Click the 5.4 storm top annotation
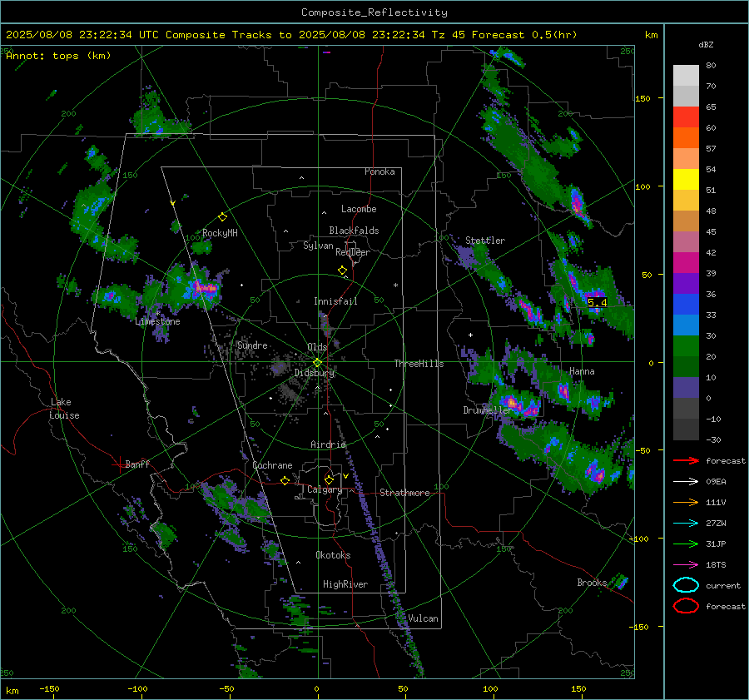Viewport: 749px width, 700px height. click(x=597, y=302)
